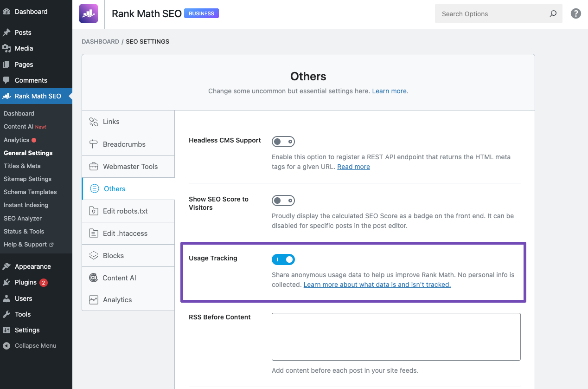Open the Analytics settings tab
The height and width of the screenshot is (389, 588).
point(128,300)
